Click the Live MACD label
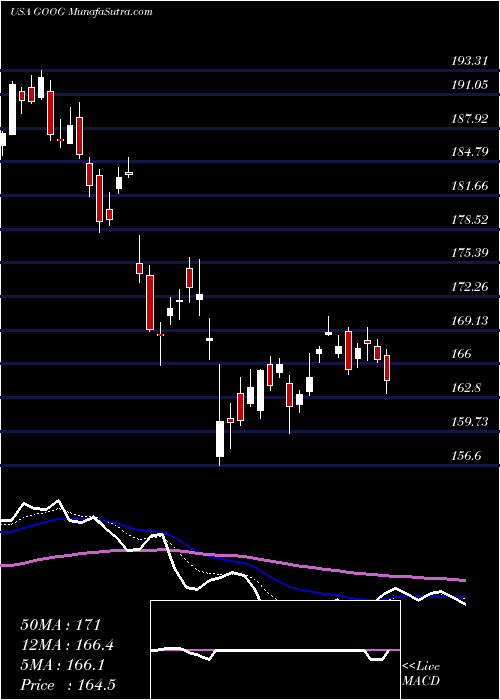 (x=421, y=674)
